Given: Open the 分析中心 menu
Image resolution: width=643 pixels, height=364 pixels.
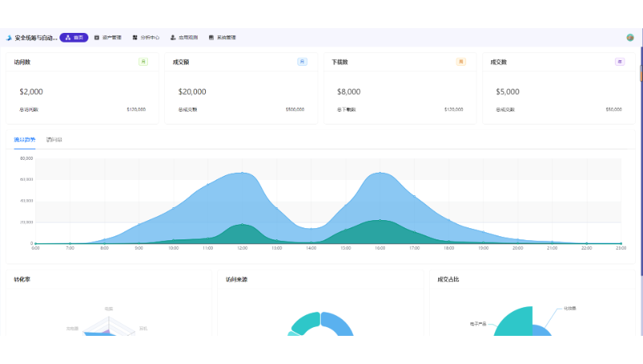Looking at the screenshot, I should (146, 38).
